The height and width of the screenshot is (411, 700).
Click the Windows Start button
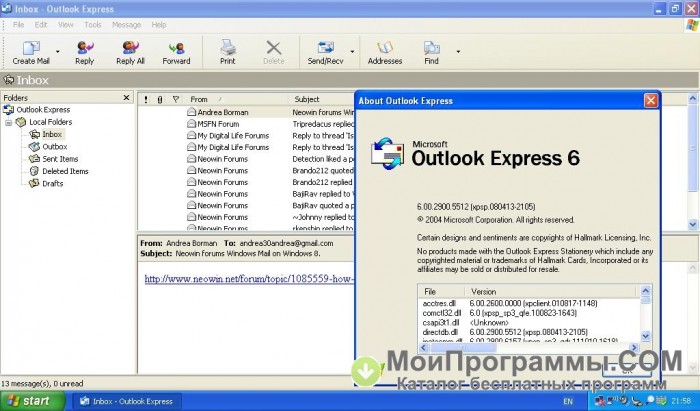(x=32, y=401)
